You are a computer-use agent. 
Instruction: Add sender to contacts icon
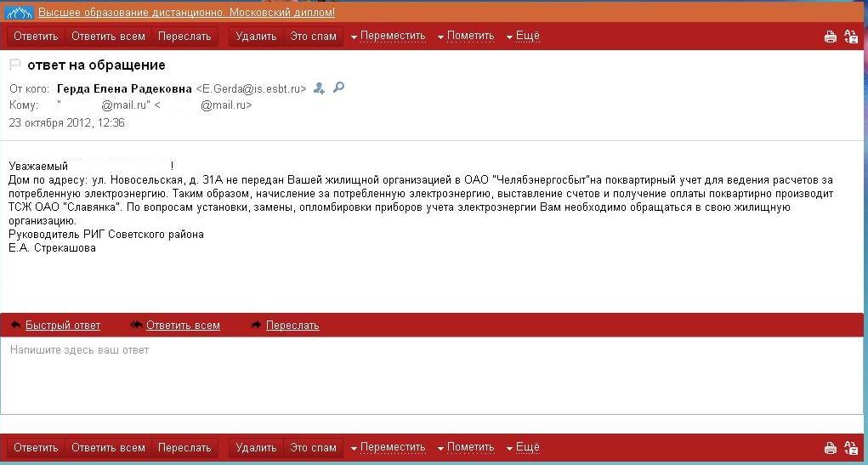(319, 88)
